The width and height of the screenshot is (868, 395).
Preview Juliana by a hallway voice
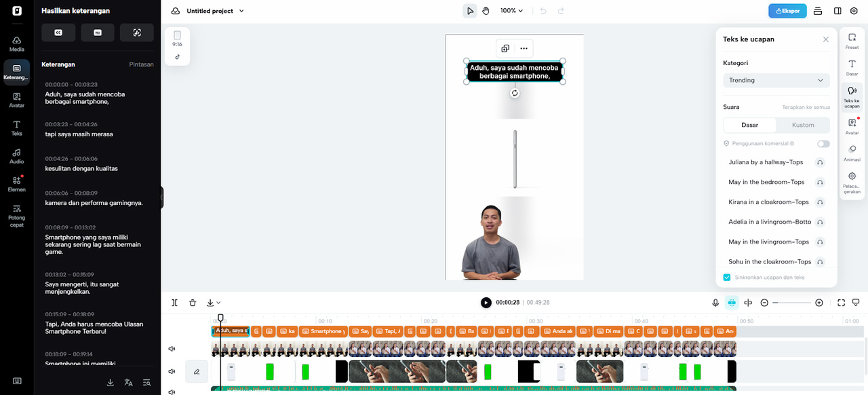820,162
